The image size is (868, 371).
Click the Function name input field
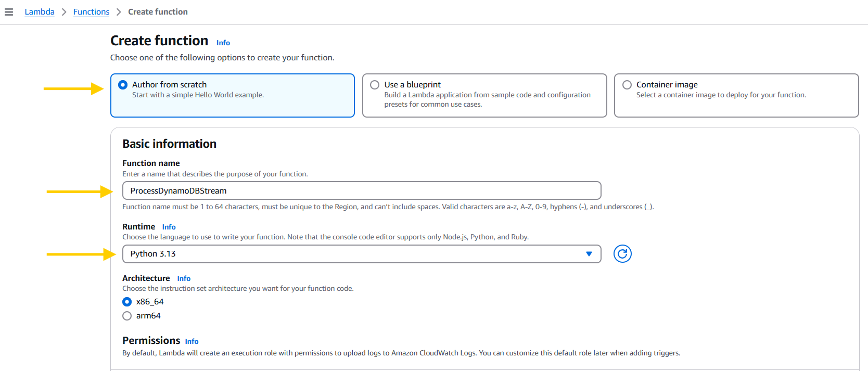[x=361, y=191]
